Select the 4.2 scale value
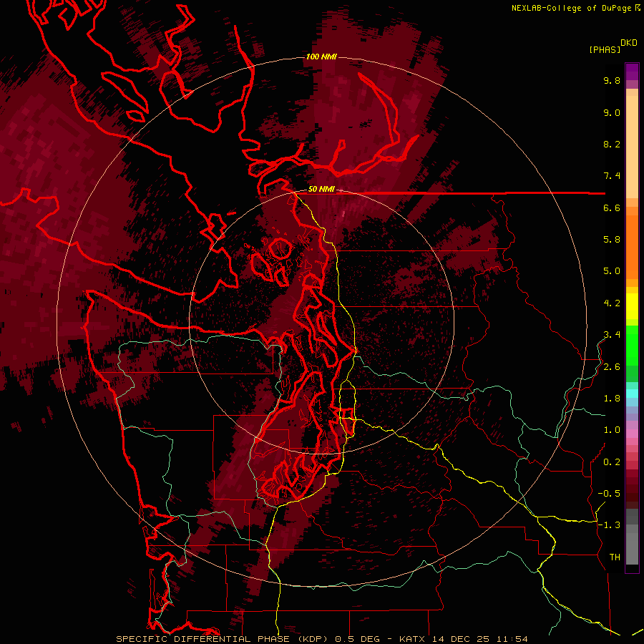The width and height of the screenshot is (644, 644). pyautogui.click(x=612, y=303)
